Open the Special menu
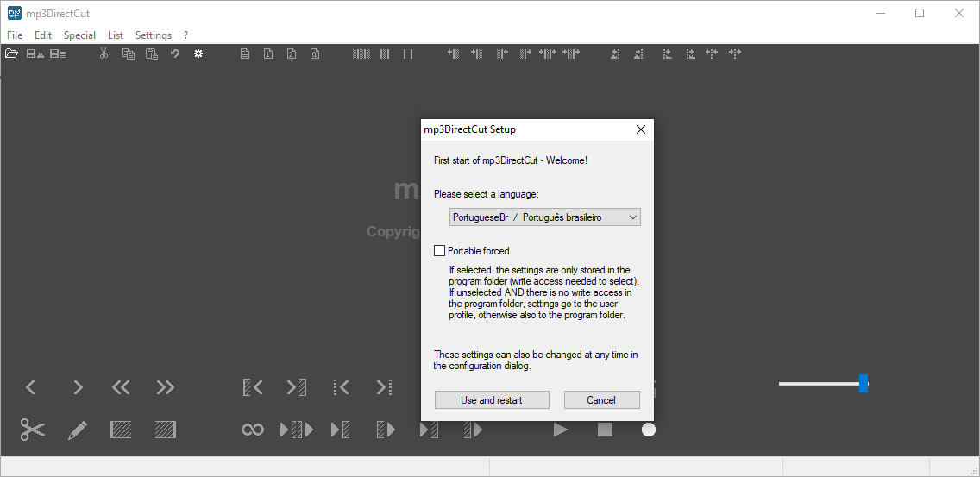This screenshot has height=477, width=980. point(79,35)
